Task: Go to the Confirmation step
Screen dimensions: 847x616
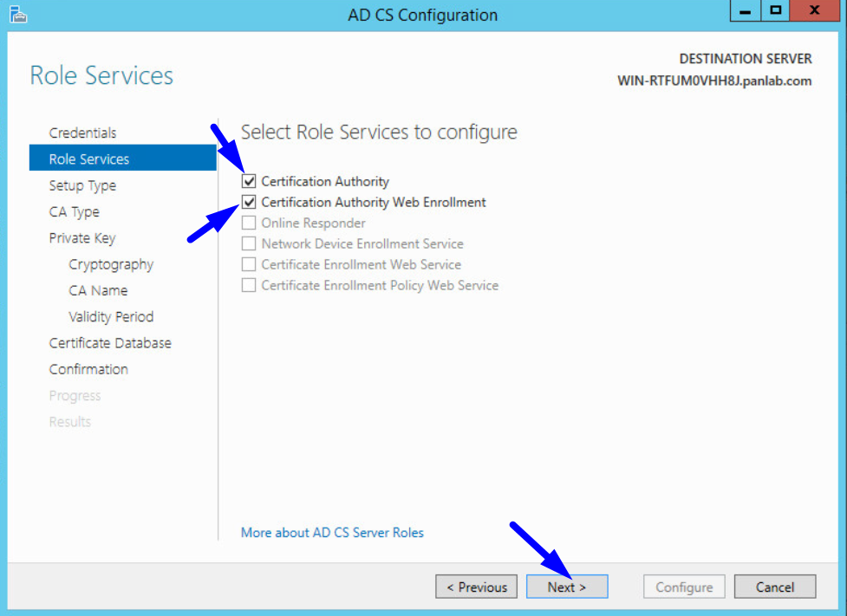Action: tap(88, 369)
